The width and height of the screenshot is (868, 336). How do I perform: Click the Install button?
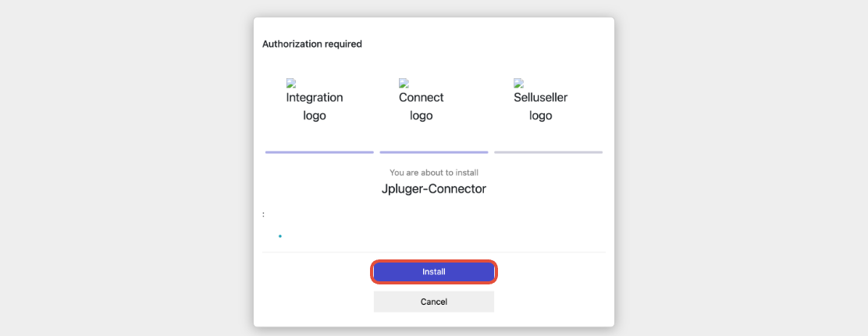[433, 272]
